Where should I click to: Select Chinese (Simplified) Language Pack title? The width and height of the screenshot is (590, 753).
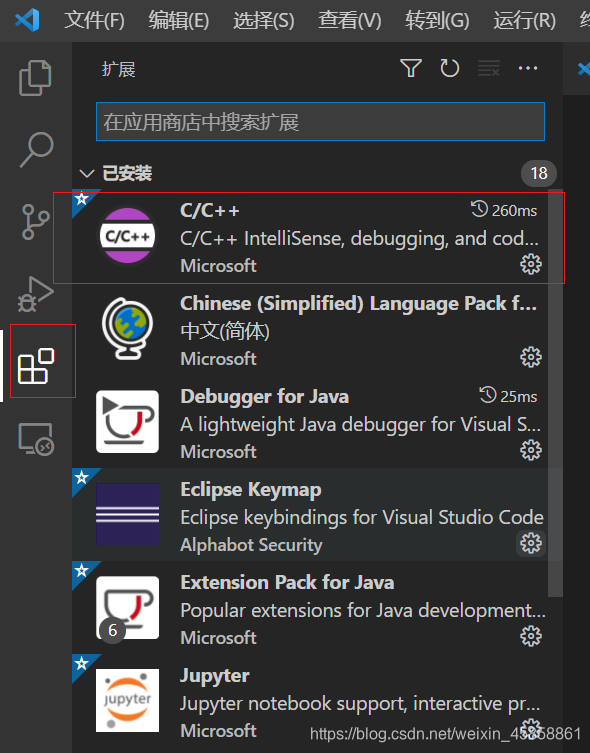click(359, 304)
